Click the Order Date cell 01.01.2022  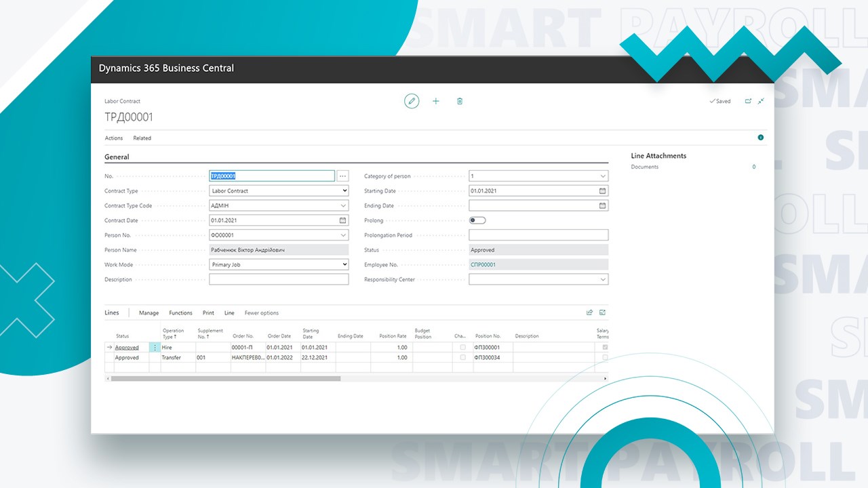(283, 357)
